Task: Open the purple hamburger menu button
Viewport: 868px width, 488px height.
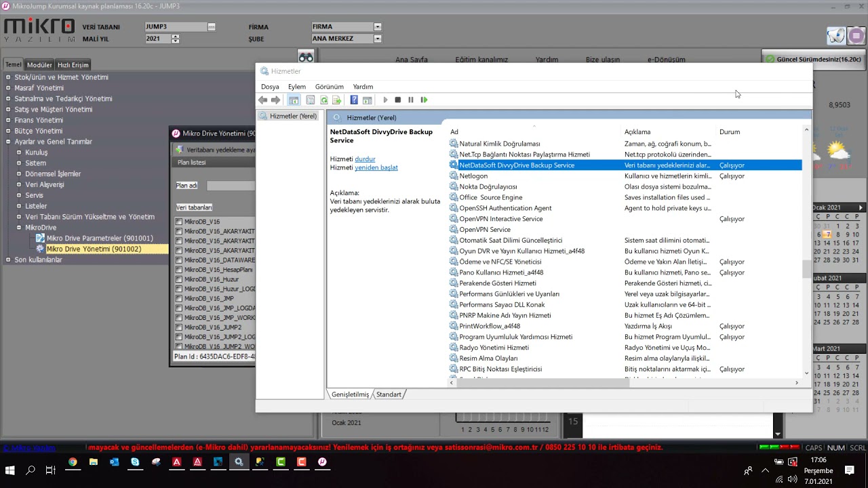Action: coord(856,36)
